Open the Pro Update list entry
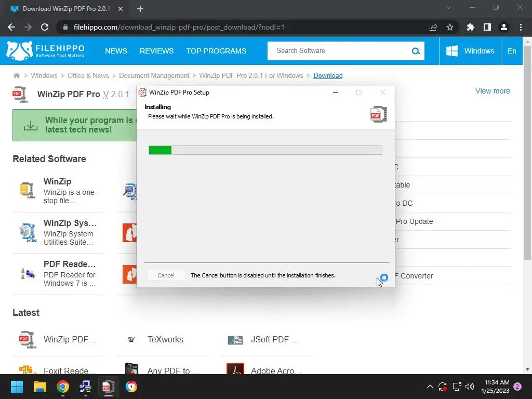The height and width of the screenshot is (399, 532). click(414, 221)
